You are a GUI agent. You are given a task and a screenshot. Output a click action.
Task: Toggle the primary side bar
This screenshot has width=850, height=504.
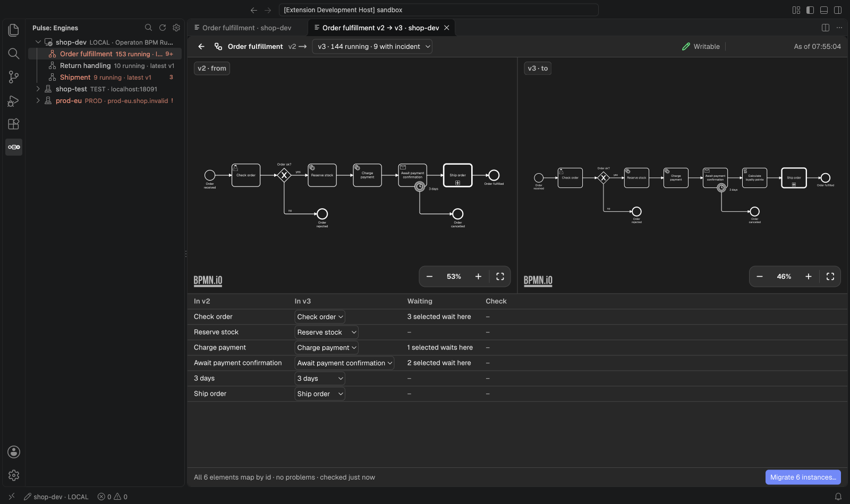click(810, 10)
